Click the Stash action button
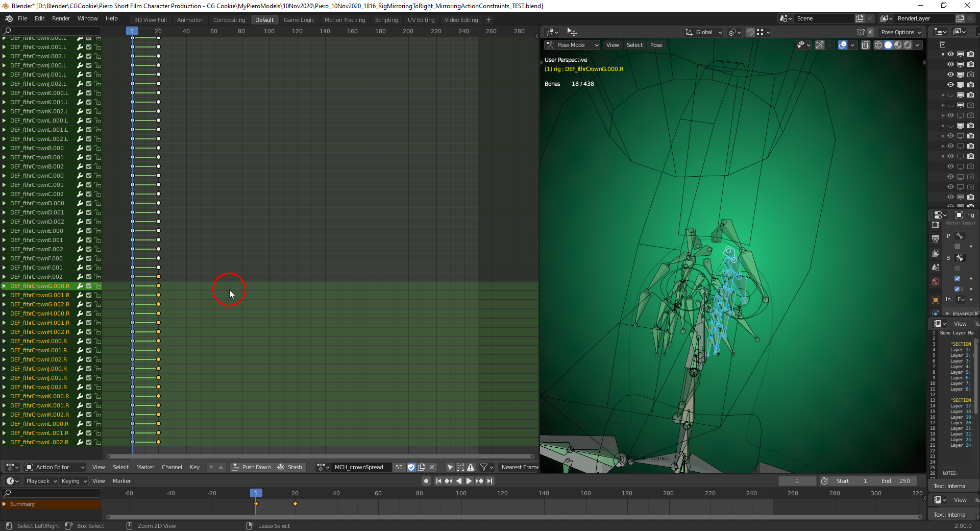 click(290, 467)
